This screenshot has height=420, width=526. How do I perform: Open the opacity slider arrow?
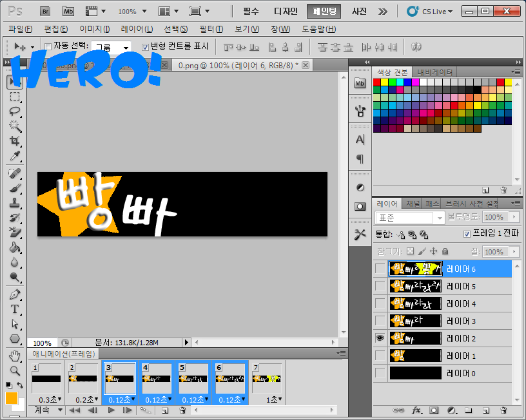coord(514,217)
